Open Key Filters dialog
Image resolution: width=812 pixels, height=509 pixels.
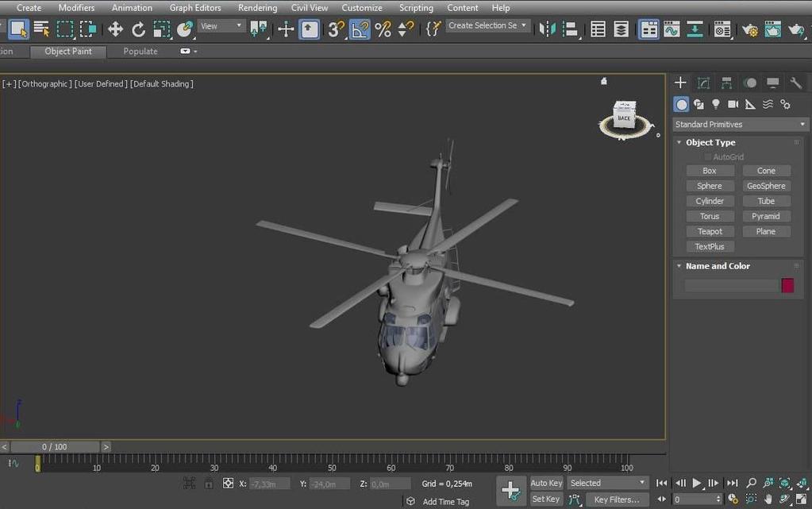point(617,499)
